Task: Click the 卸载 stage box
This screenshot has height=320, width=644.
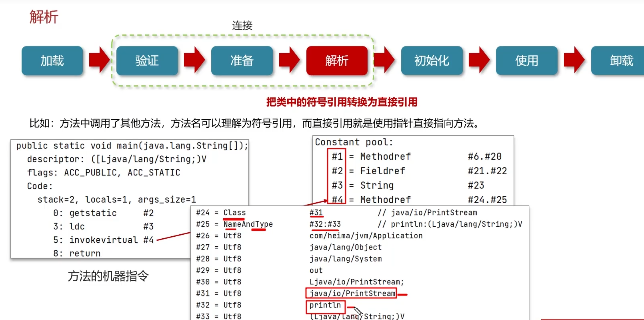Action: [618, 60]
